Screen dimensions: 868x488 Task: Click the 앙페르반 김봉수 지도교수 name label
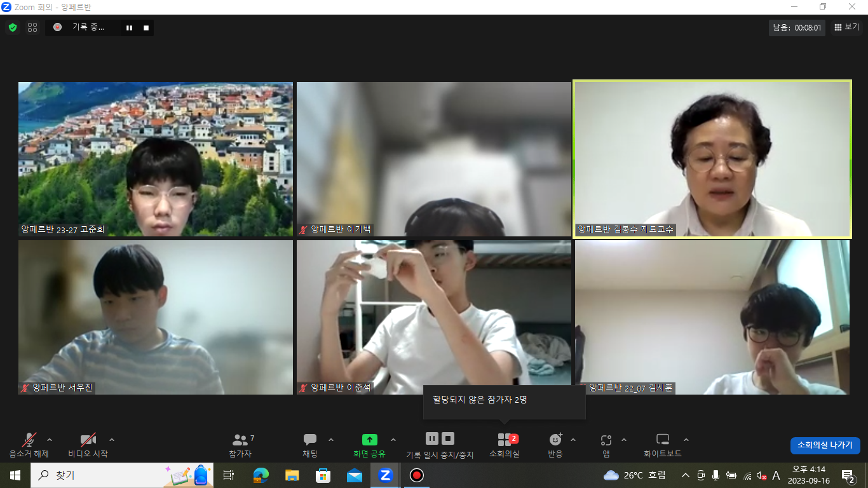625,229
